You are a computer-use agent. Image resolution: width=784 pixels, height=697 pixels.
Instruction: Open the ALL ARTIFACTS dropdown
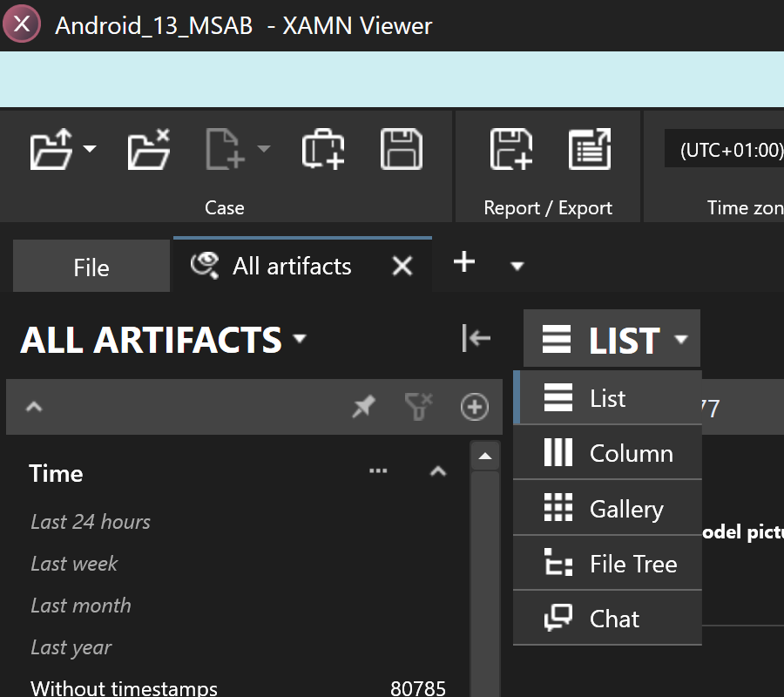tap(300, 340)
